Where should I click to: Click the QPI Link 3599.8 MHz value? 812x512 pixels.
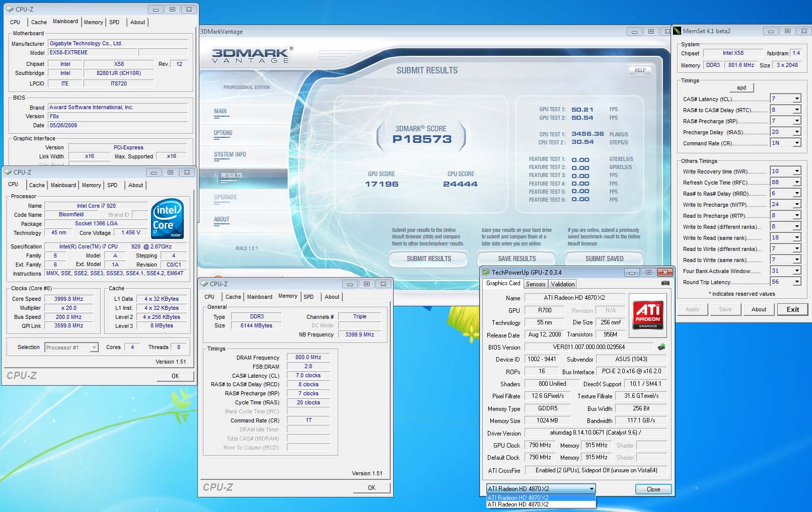69,325
